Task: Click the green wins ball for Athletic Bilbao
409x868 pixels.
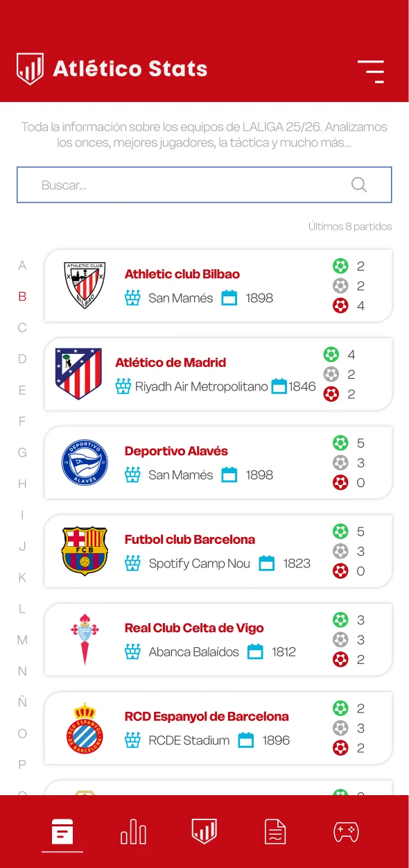Action: [340, 266]
